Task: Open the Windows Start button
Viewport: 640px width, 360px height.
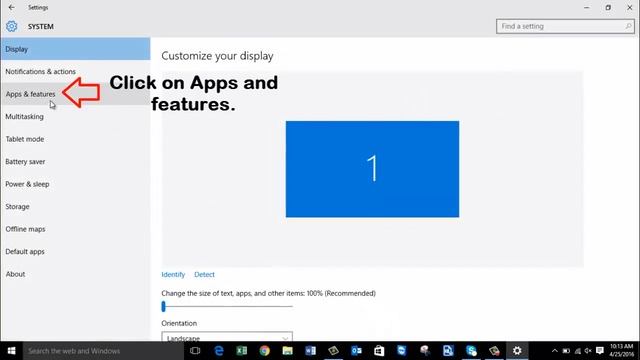Action: coord(11,351)
